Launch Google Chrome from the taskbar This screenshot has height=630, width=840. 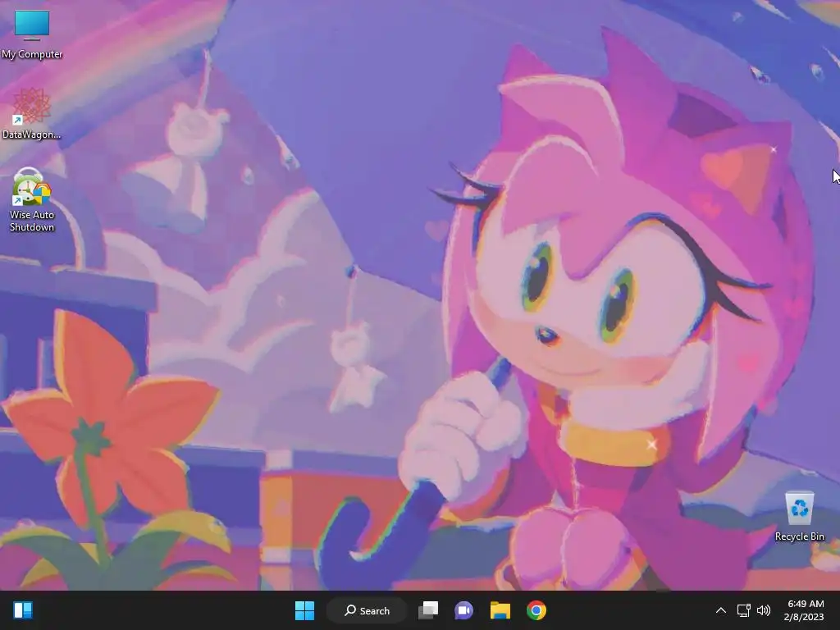(x=536, y=610)
